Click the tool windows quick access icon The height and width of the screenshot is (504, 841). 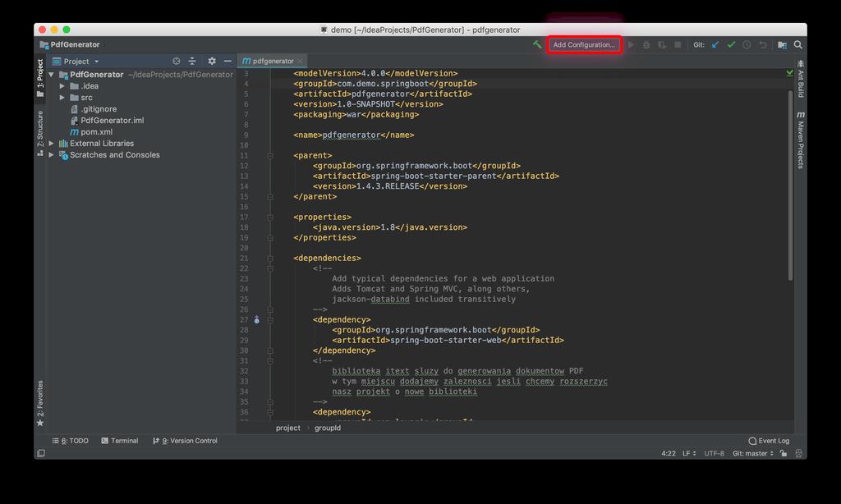[x=41, y=454]
